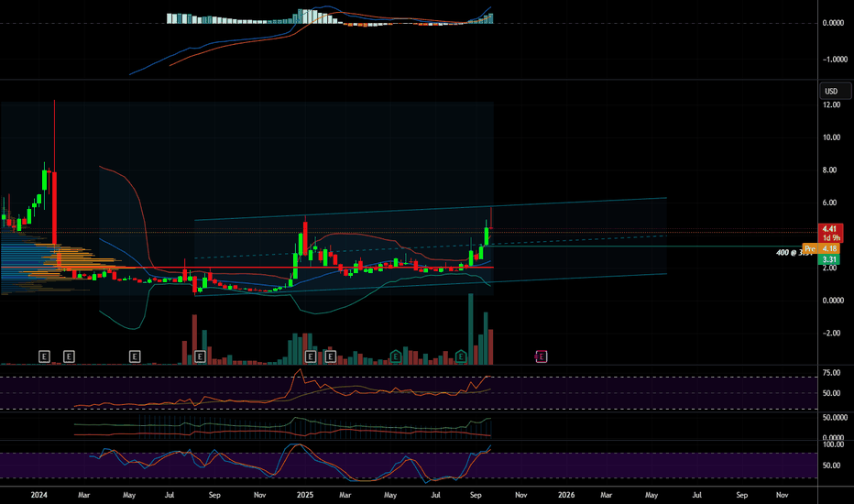Click the 2025 label on the time axis
The width and height of the screenshot is (854, 504).
(303, 494)
